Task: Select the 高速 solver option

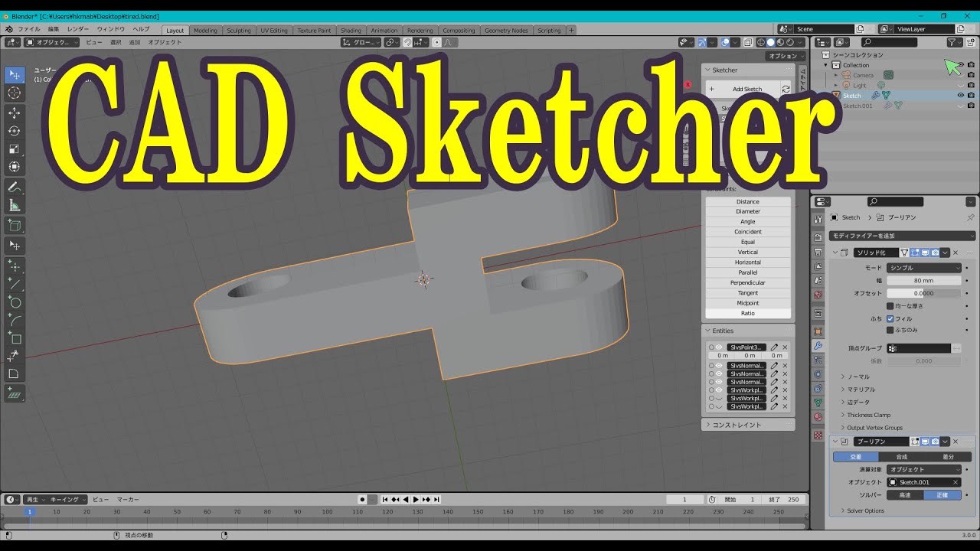Action: point(905,495)
